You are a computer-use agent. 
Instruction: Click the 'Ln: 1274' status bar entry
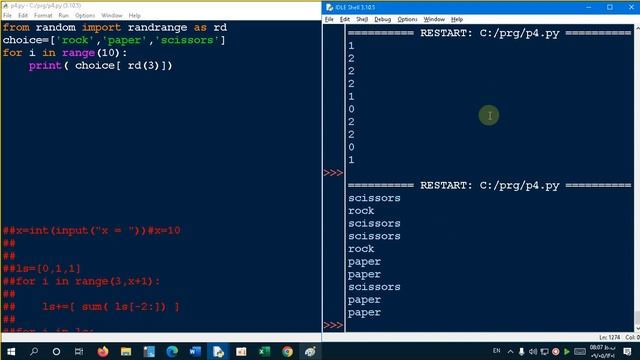[x=609, y=337]
